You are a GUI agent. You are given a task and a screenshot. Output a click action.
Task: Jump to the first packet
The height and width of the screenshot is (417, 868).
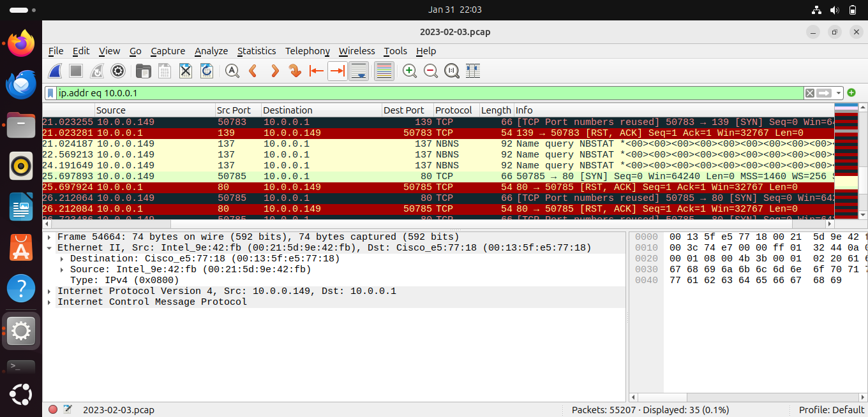(x=316, y=71)
